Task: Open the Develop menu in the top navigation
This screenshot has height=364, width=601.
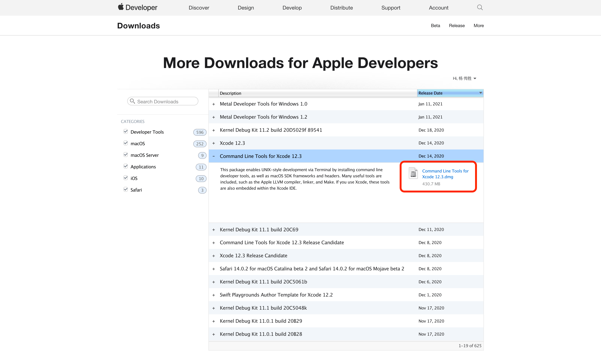Action: (x=292, y=8)
